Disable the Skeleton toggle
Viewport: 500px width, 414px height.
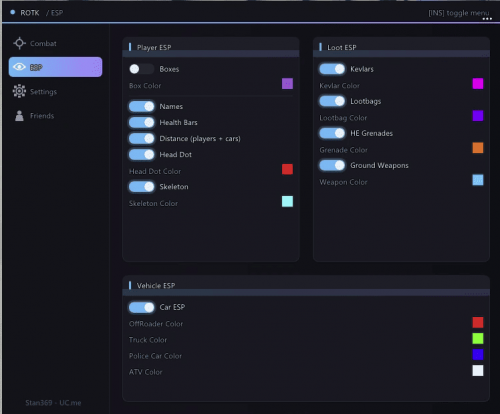coord(142,187)
